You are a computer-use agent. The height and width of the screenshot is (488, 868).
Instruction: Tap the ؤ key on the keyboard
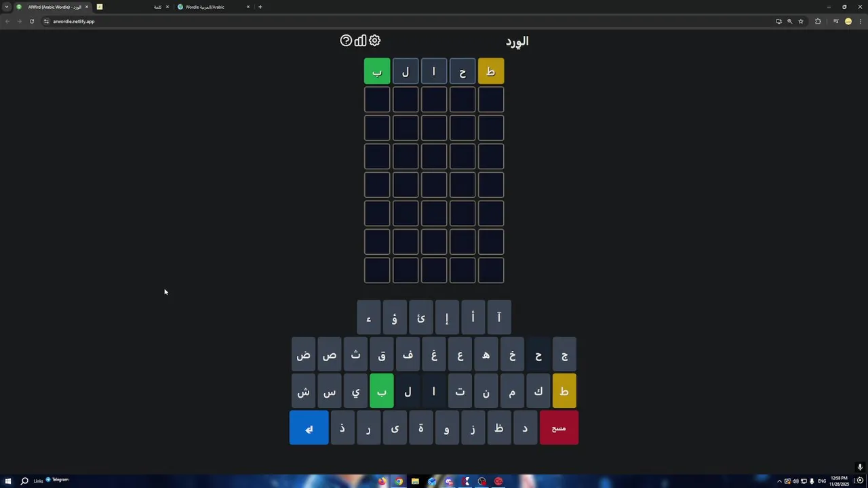395,318
